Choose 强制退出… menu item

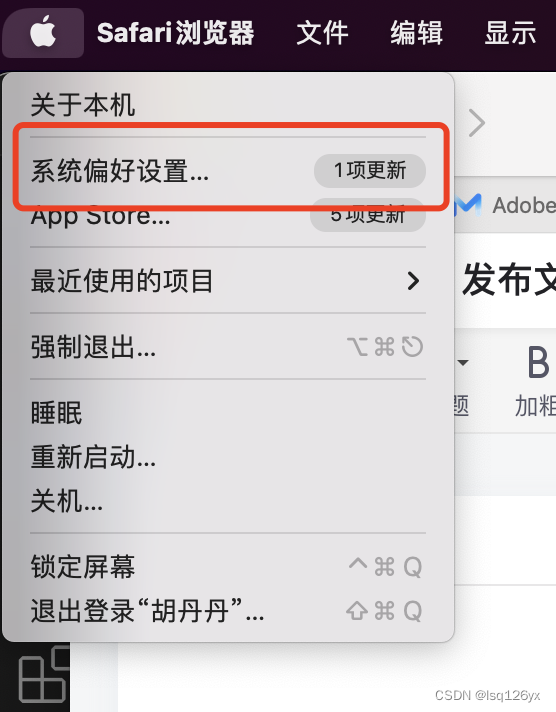[x=228, y=347]
